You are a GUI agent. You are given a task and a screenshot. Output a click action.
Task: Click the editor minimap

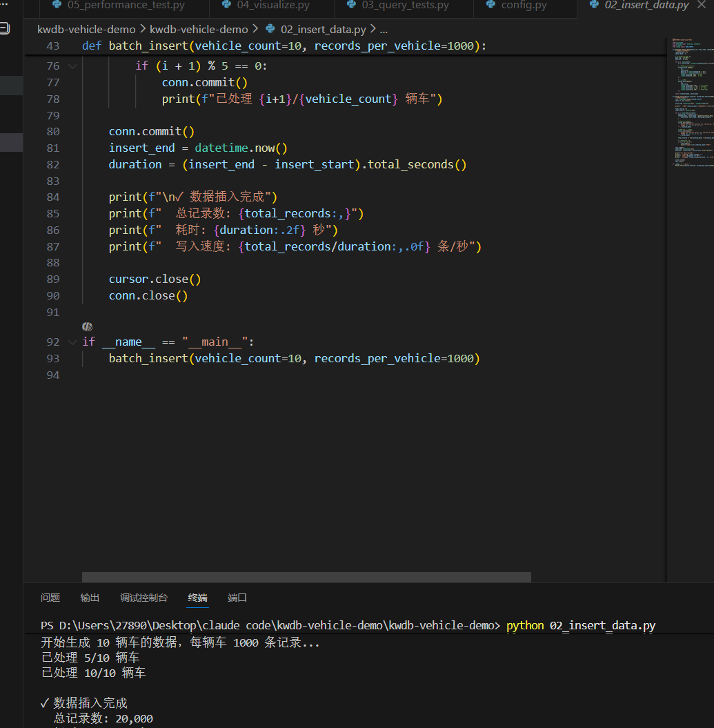coord(693,102)
